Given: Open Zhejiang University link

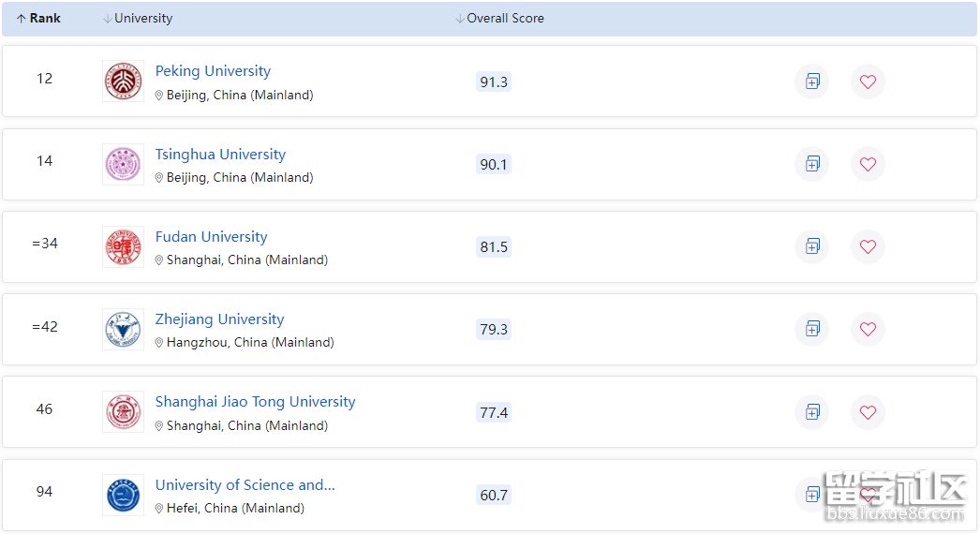Looking at the screenshot, I should 219,319.
